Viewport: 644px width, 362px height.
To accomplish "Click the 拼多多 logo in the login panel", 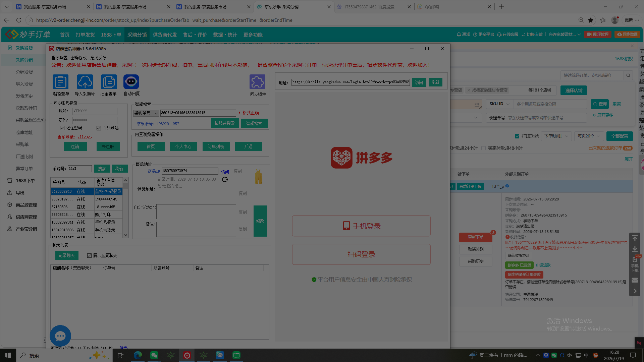I will click(362, 158).
